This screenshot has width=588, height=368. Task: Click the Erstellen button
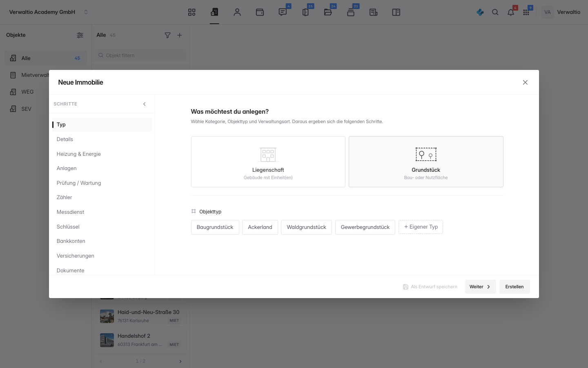pos(514,287)
